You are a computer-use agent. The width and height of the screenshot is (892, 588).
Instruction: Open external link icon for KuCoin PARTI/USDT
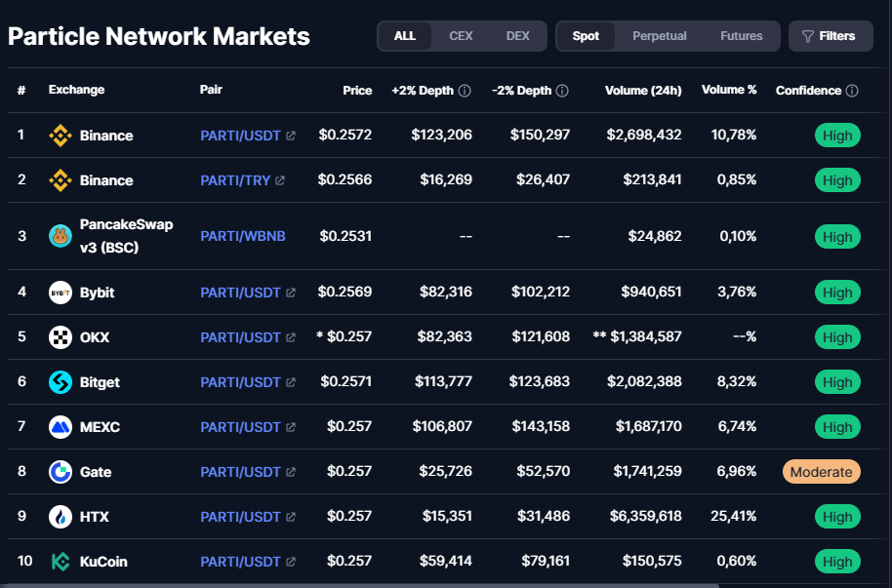point(291,562)
